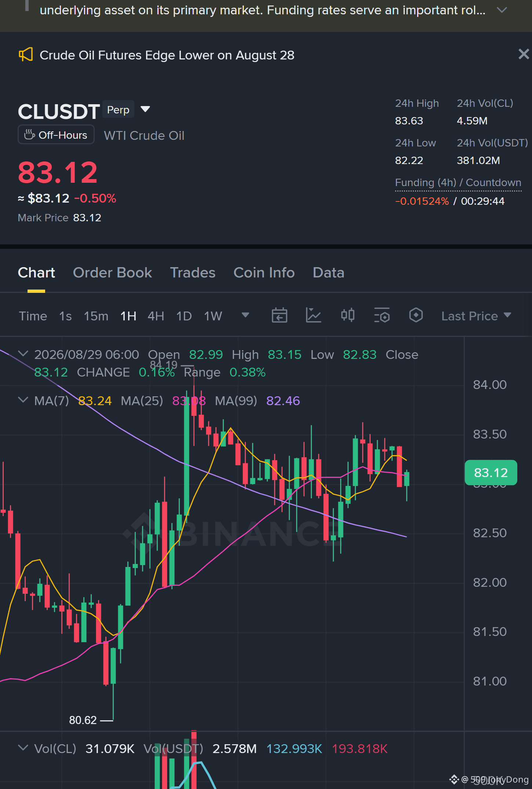
Task: Click the Range 0.38% value
Action: (247, 372)
